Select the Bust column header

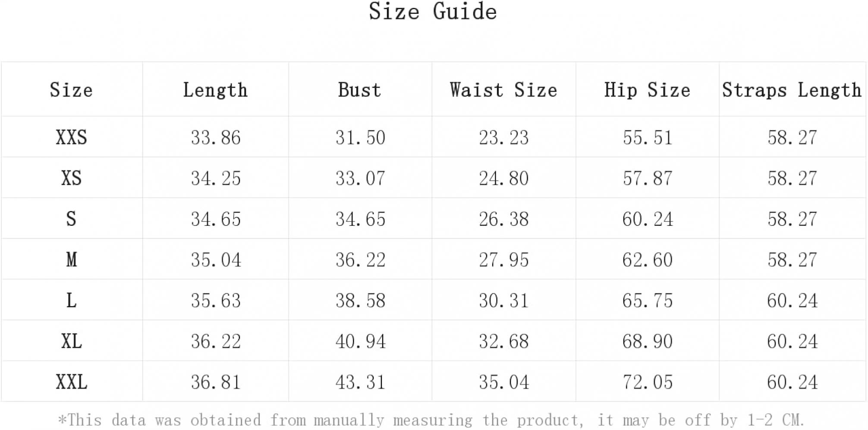[359, 90]
